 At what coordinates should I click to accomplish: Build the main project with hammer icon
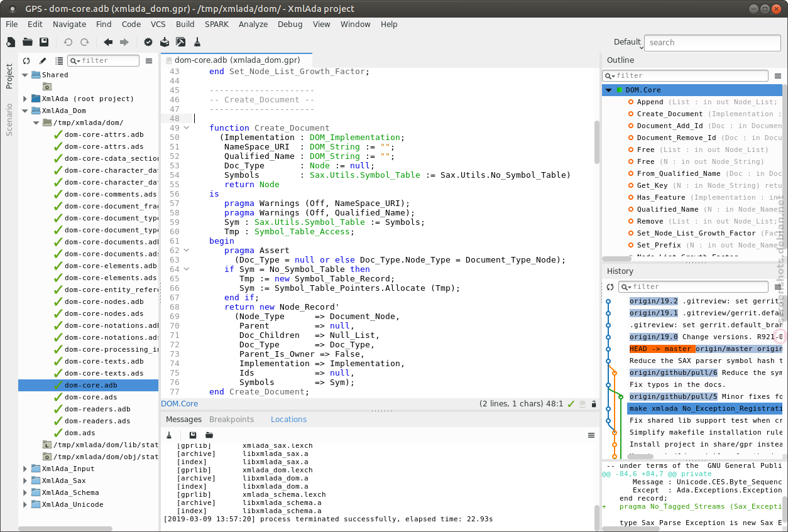(181, 42)
